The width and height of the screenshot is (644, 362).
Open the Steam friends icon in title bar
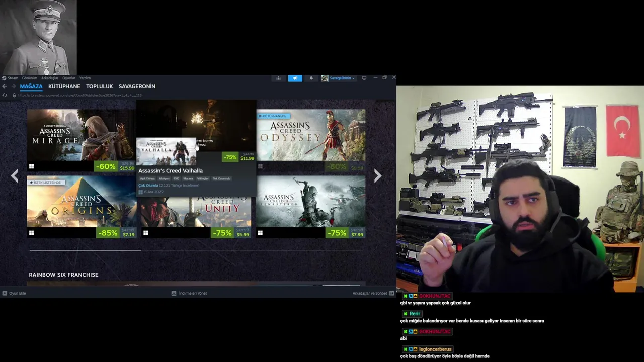(x=278, y=78)
